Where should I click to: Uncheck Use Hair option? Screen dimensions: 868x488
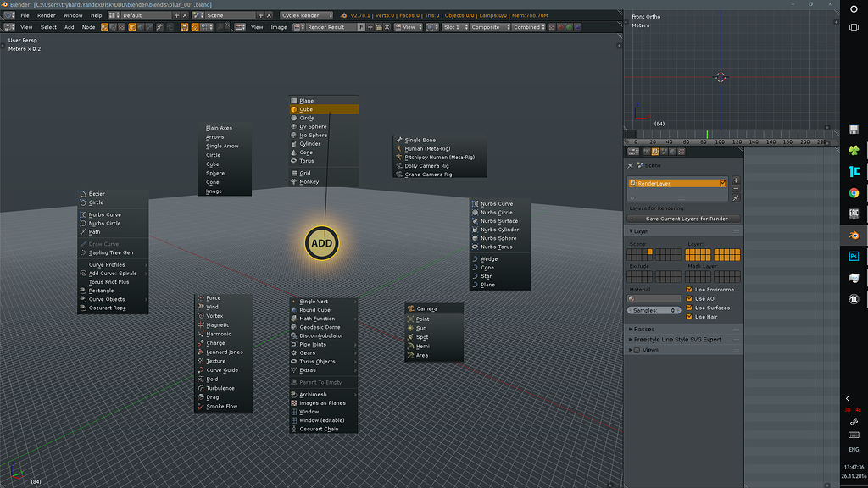(x=689, y=317)
